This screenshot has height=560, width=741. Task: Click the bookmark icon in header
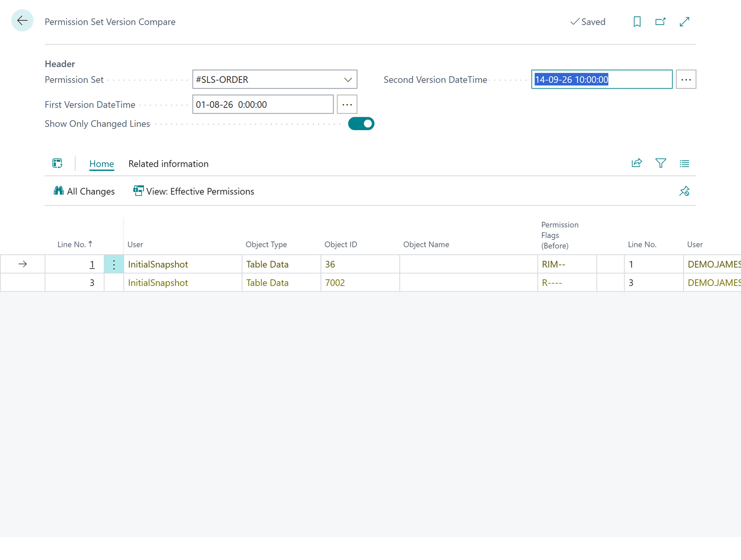click(x=637, y=22)
